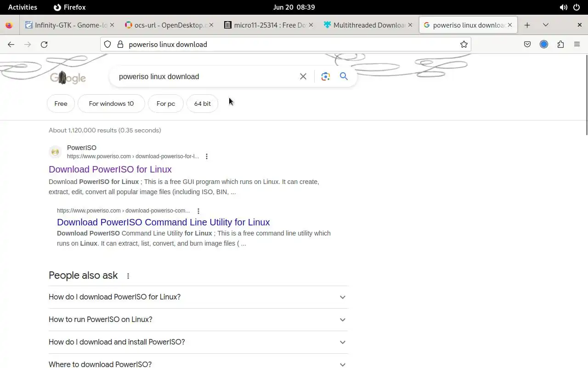Viewport: 588px width, 368px height.
Task: Close the Infinity-GTK tab
Action: [x=111, y=25]
